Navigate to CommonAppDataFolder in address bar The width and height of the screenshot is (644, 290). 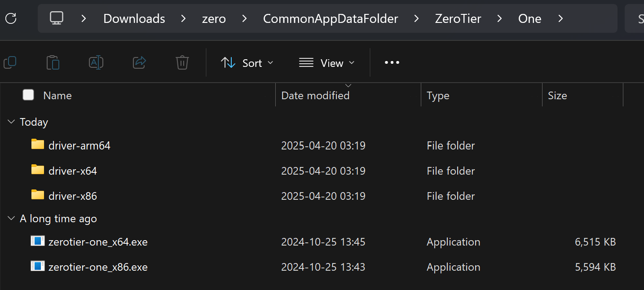[331, 18]
